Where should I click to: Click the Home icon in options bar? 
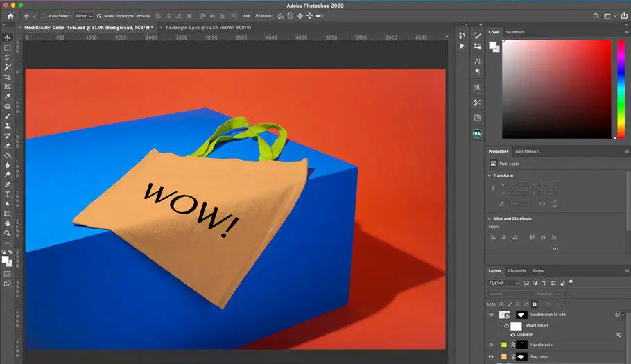(x=10, y=16)
